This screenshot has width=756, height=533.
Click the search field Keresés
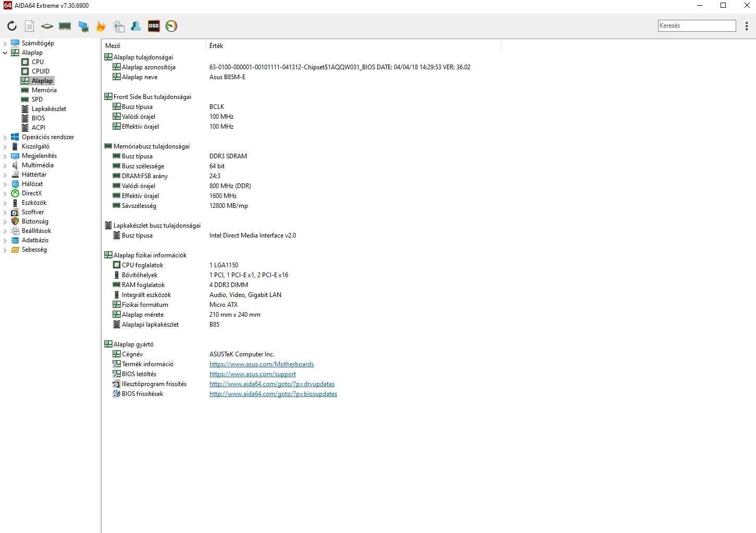[x=697, y=26]
